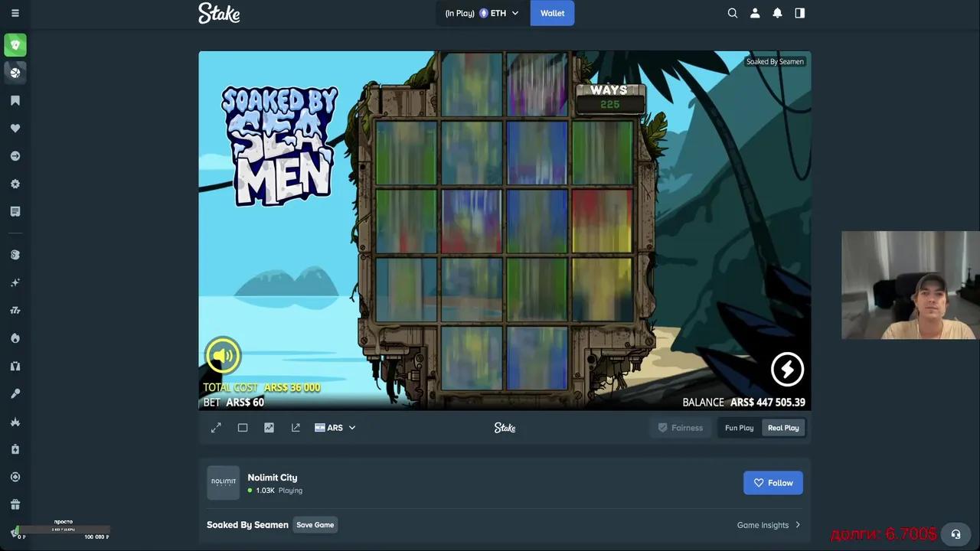Open the arrow-in-circle sidebar icon
This screenshot has width=980, height=551.
15,156
